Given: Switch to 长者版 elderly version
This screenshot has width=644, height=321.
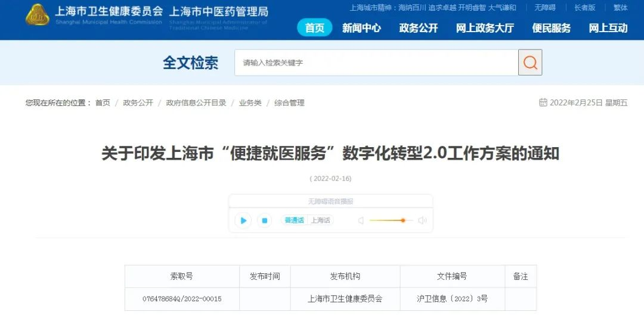Looking at the screenshot, I should pos(584,7).
